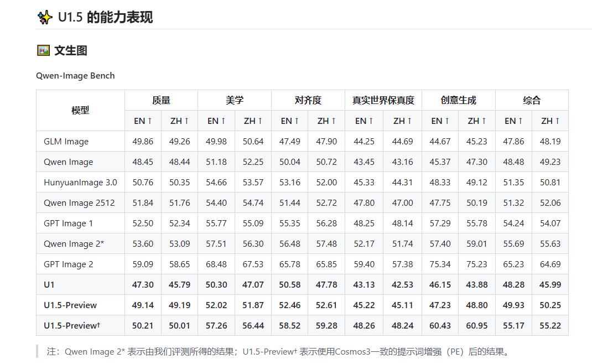Click the ZH ↑ subheader under 美学

(253, 121)
